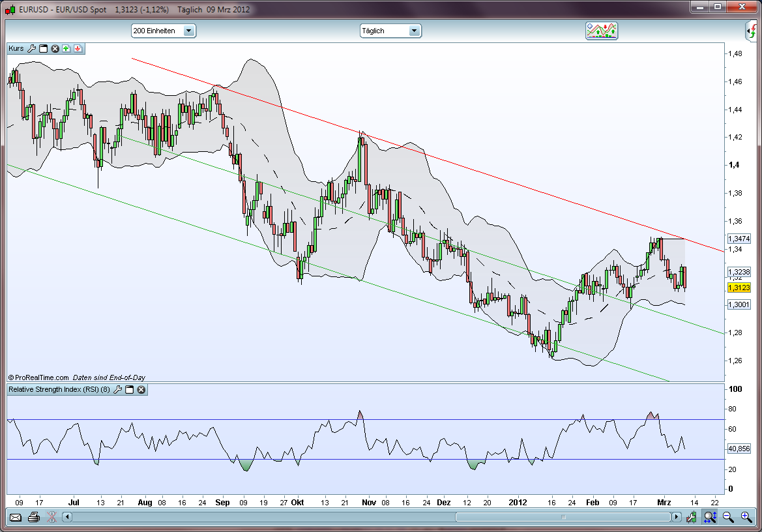Open the Kurs indicator settings wrench
The width and height of the screenshot is (762, 532).
click(x=31, y=48)
